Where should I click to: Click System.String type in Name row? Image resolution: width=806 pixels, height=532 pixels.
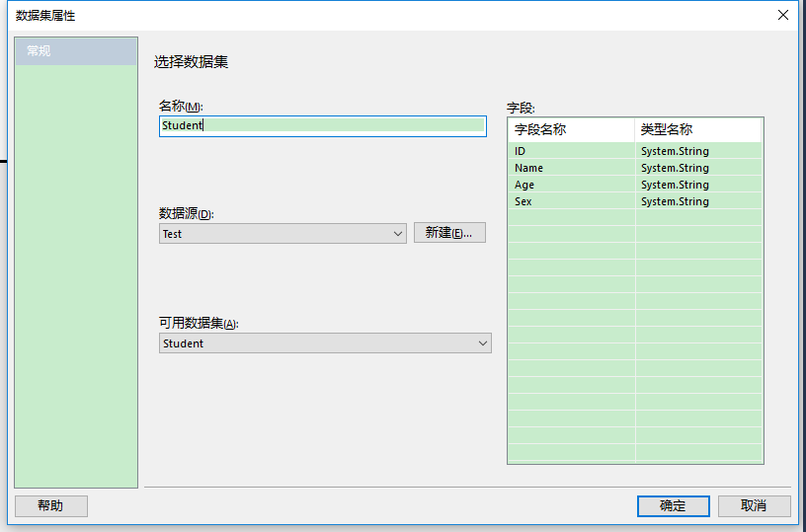click(675, 168)
